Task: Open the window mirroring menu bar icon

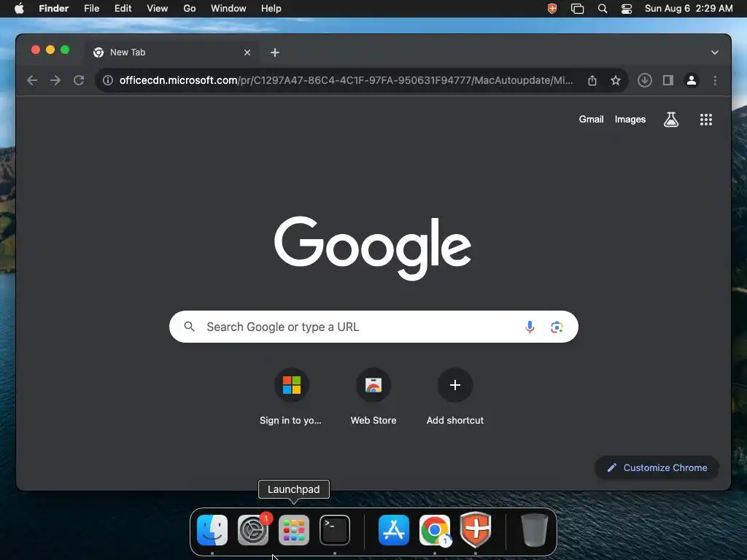Action: tap(577, 9)
